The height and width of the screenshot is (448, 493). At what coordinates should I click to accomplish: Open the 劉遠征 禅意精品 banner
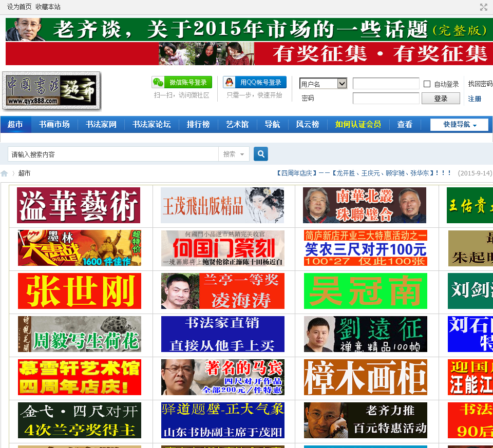(366, 334)
